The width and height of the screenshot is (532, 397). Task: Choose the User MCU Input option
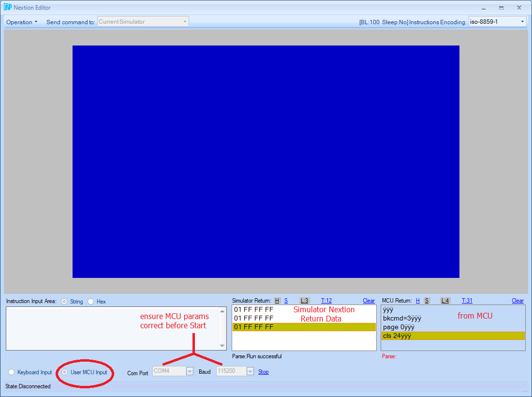[x=65, y=372]
